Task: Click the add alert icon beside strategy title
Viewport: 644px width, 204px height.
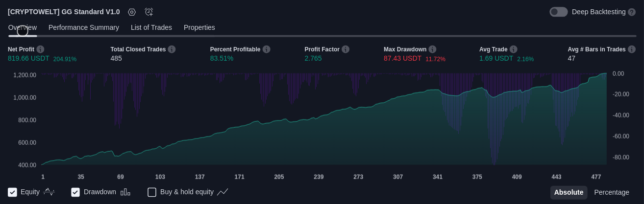Action: (x=149, y=12)
